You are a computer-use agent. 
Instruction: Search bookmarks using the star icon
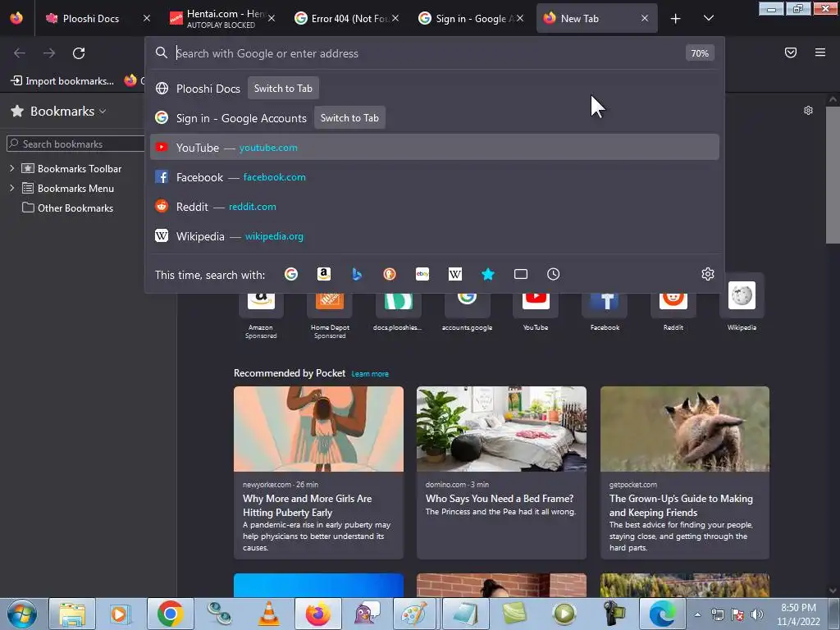488,274
